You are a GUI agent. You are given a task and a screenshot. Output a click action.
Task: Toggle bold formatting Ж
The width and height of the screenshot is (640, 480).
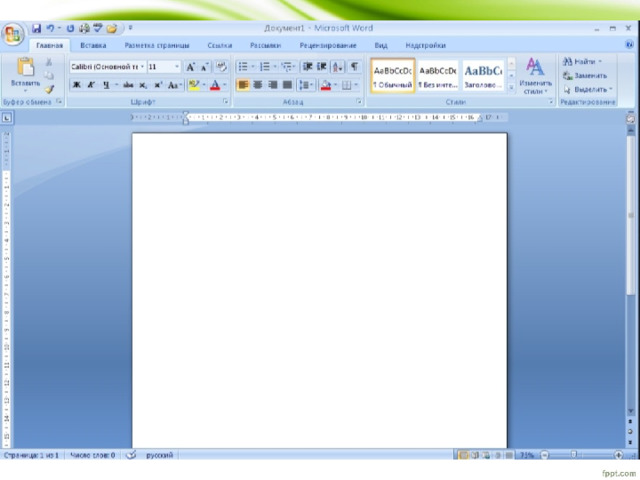(77, 85)
